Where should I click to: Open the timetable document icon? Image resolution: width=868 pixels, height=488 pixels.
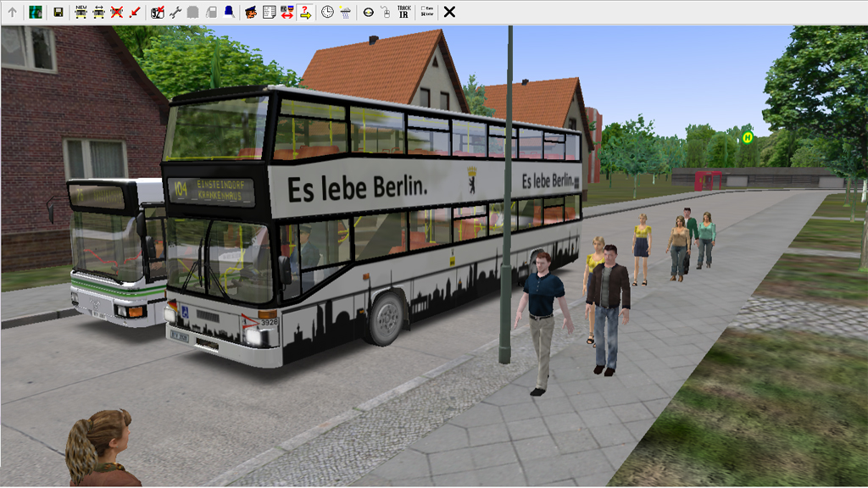pos(269,12)
